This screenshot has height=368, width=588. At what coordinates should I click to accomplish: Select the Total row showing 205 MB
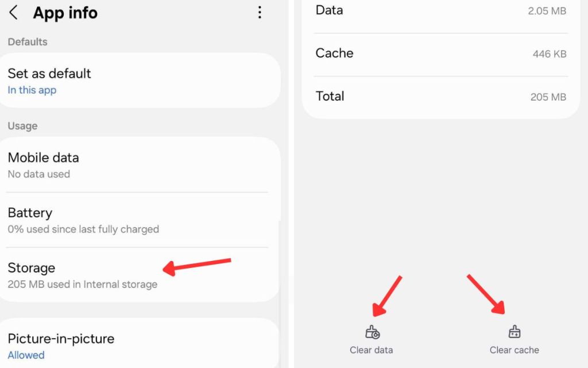(440, 97)
